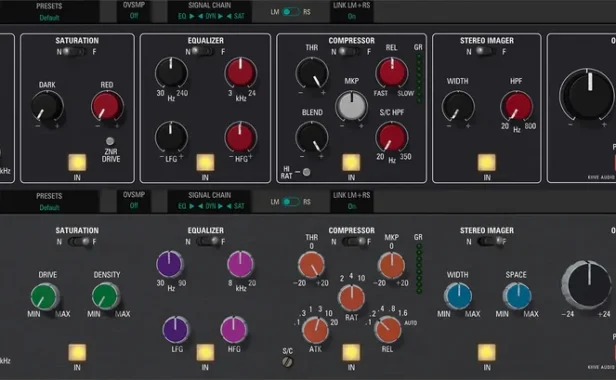This screenshot has height=380, width=616.
Task: Click the GR meter in the upper compressor
Action: tap(419, 79)
